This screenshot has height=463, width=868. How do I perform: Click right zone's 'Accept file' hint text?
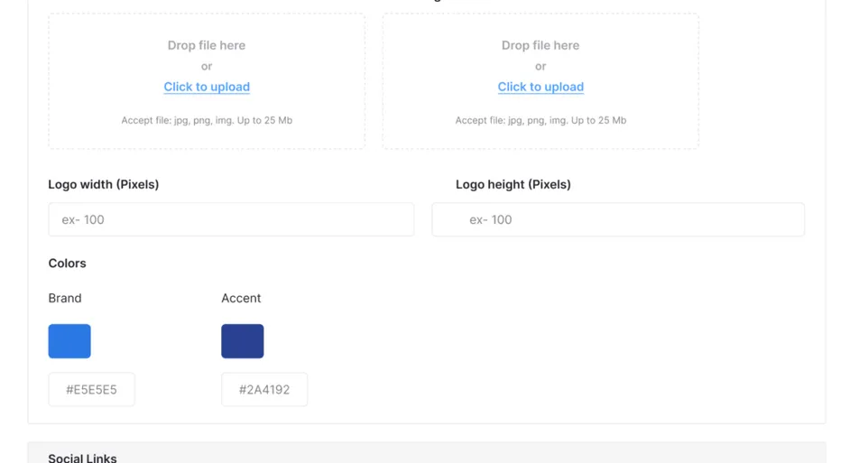pos(540,120)
